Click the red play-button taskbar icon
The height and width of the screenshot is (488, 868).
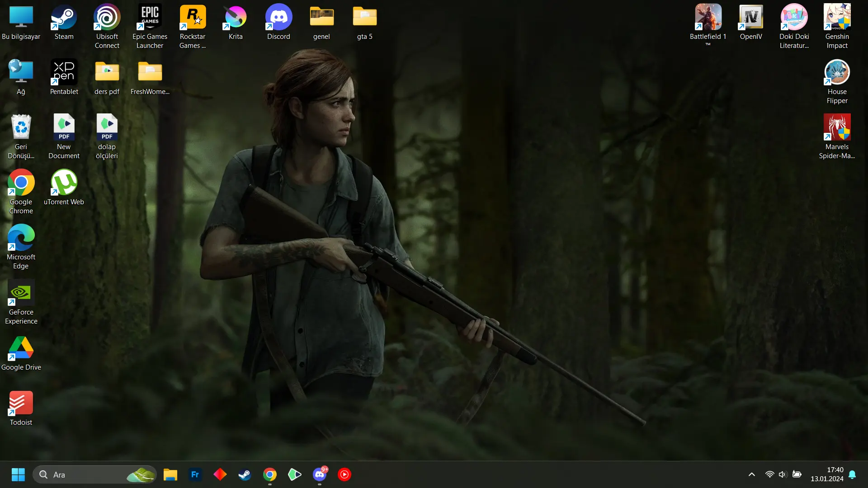point(344,474)
